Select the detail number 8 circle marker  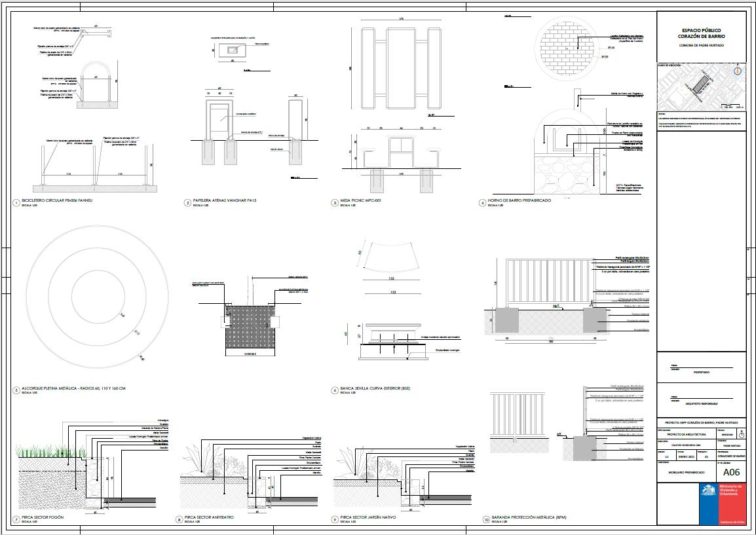[179, 519]
